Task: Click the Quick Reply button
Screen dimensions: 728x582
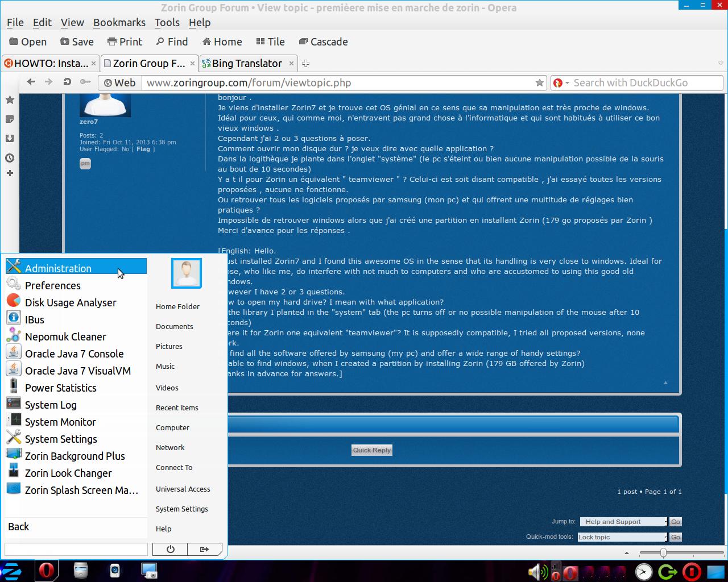Action: tap(372, 450)
